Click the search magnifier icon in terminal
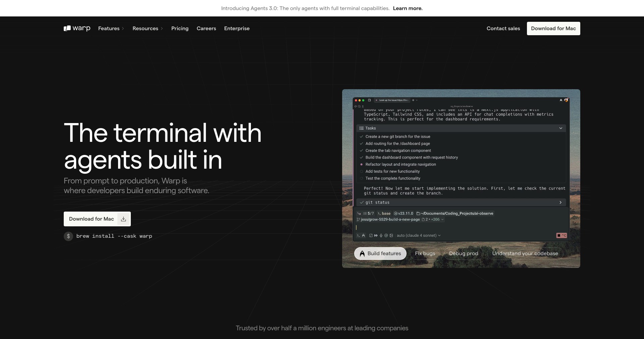This screenshot has width=644, height=339. [x=359, y=106]
